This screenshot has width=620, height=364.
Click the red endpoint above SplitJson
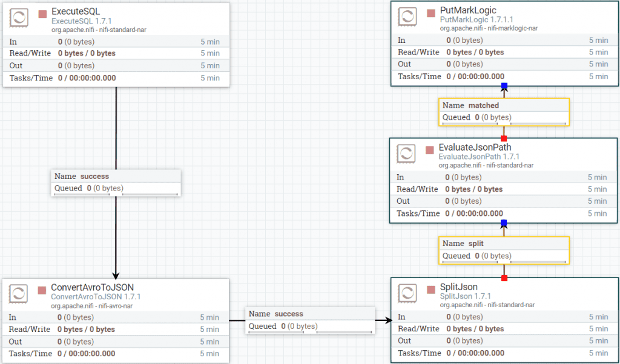pyautogui.click(x=504, y=278)
